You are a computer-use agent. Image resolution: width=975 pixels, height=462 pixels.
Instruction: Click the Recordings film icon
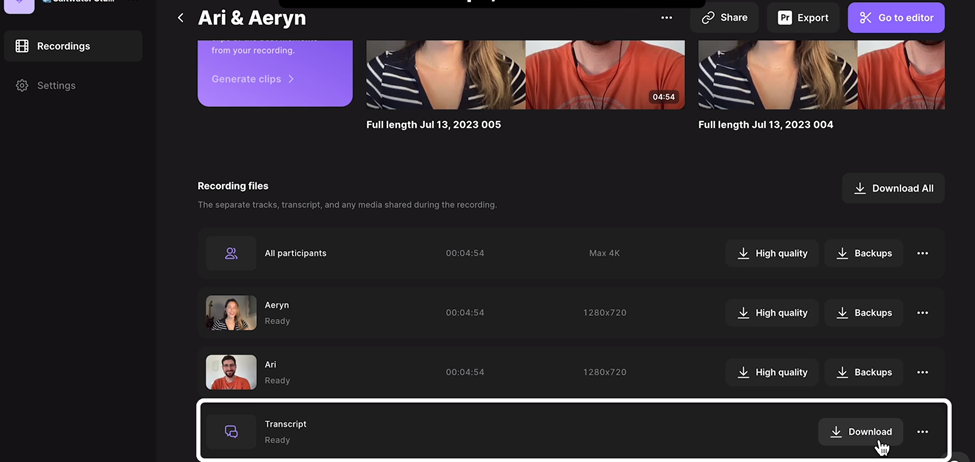22,46
